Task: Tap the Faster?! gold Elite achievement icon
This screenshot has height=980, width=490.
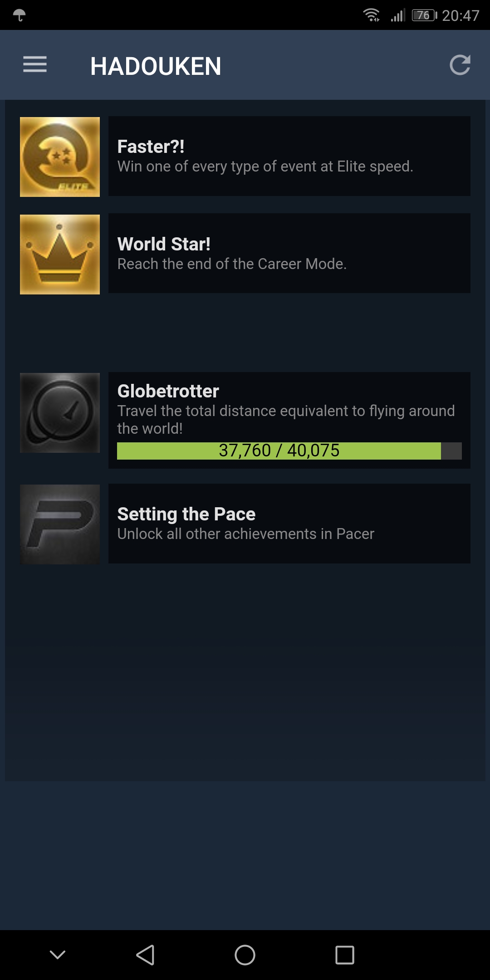Action: [x=60, y=157]
